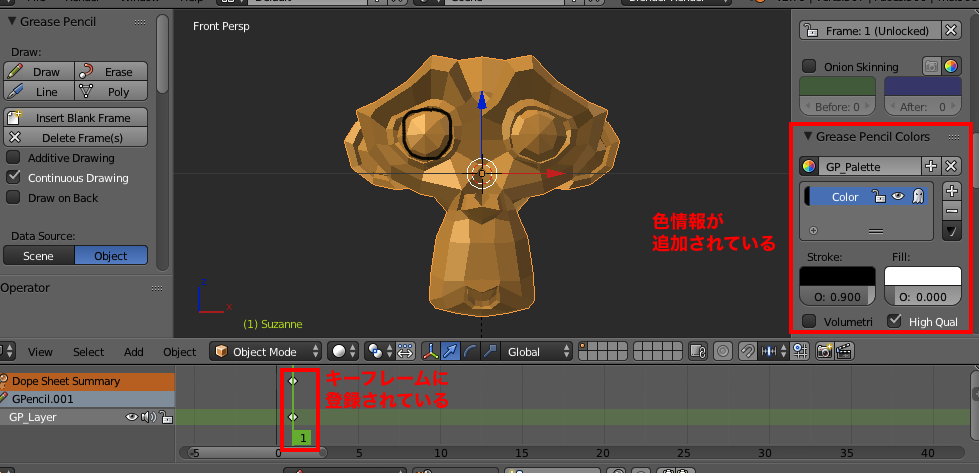This screenshot has height=473, width=979.
Task: Open the Select menu in 3D header
Action: 89,352
